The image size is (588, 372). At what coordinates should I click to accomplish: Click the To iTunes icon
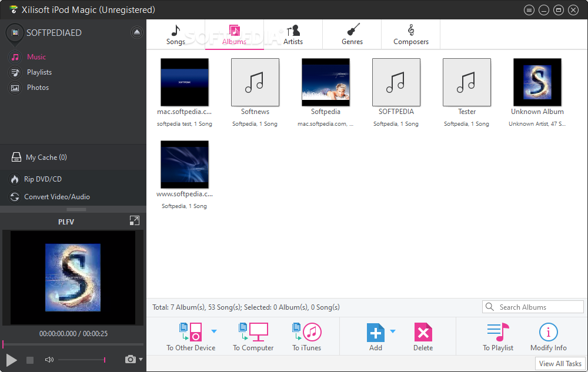[307, 331]
